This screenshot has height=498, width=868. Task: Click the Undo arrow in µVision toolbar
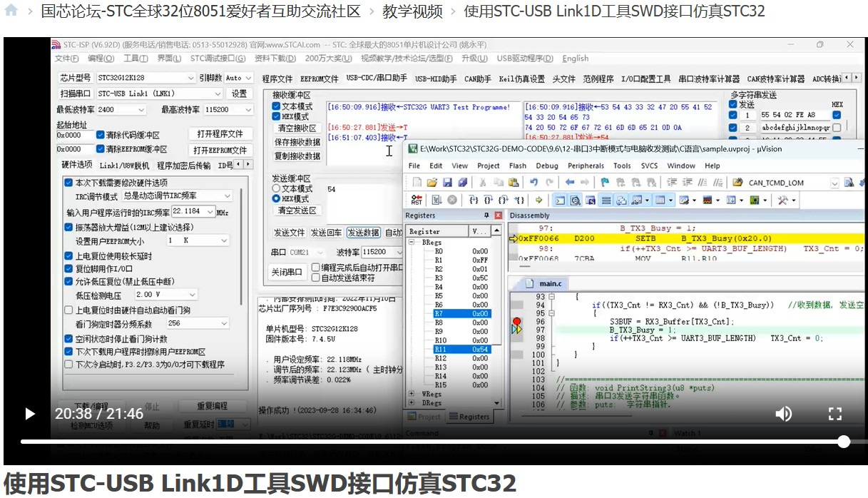(532, 183)
